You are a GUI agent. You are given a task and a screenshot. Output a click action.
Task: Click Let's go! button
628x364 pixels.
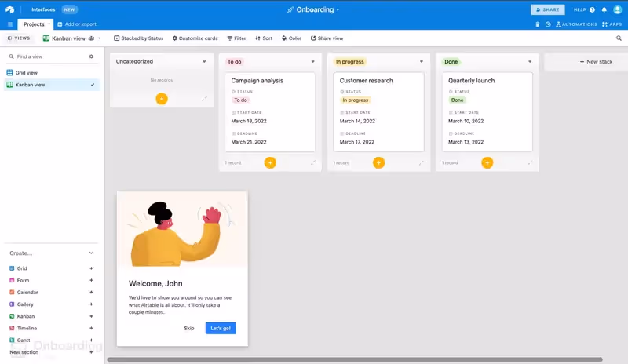pos(221,329)
